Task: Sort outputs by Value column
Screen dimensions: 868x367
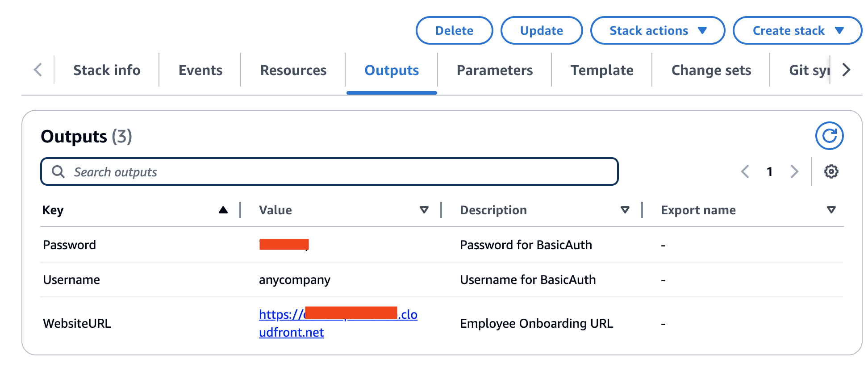Action: (x=424, y=210)
